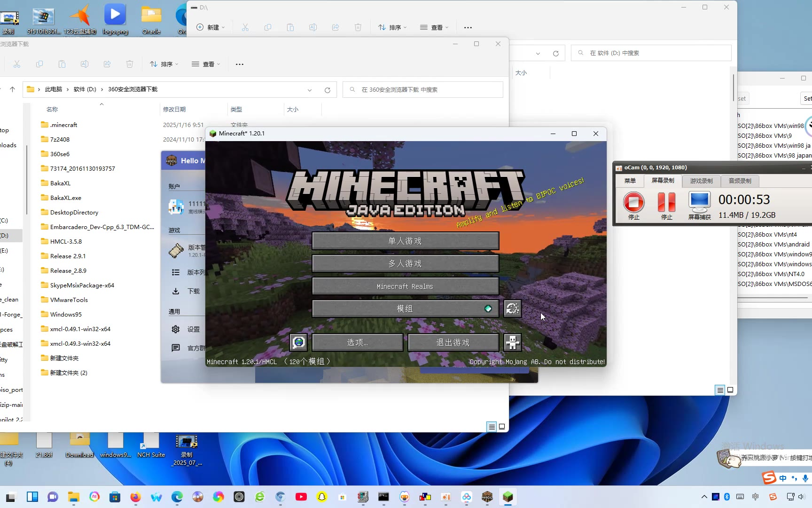Screen dimensions: 812x508
Task: Expand address history chevron in the D:\ window
Action: click(x=538, y=53)
